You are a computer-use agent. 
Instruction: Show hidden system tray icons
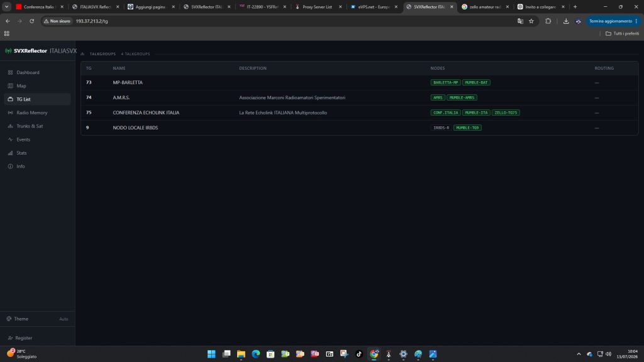(579, 354)
